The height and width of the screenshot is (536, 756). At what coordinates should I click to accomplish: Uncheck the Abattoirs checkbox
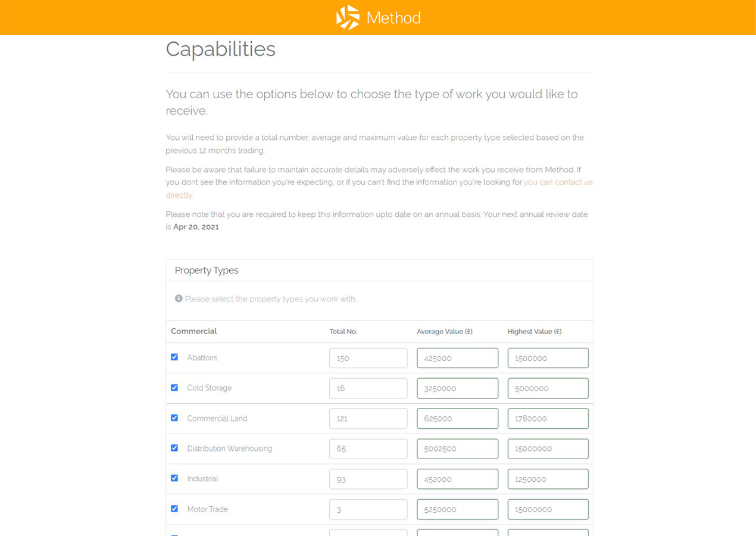(x=174, y=357)
